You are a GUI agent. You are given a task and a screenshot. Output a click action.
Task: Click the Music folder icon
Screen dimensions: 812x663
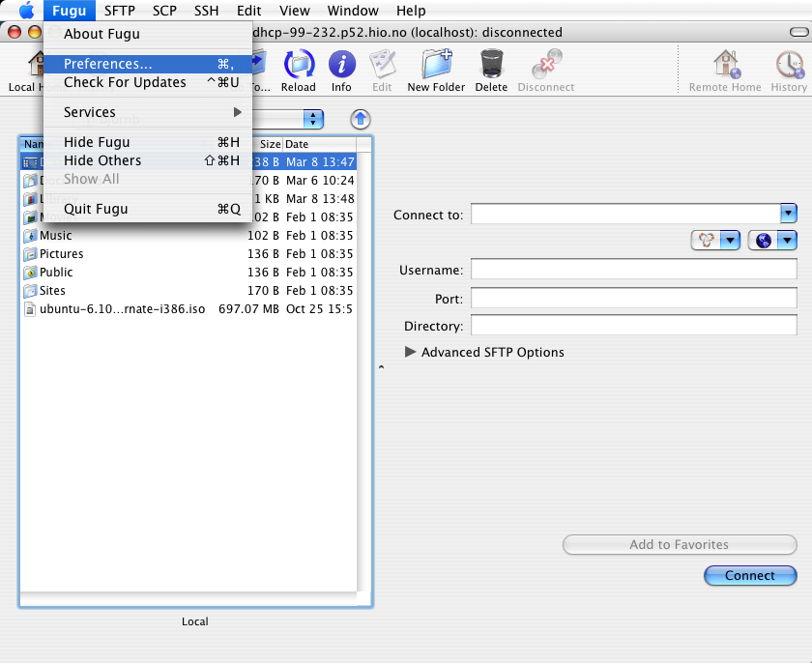30,236
